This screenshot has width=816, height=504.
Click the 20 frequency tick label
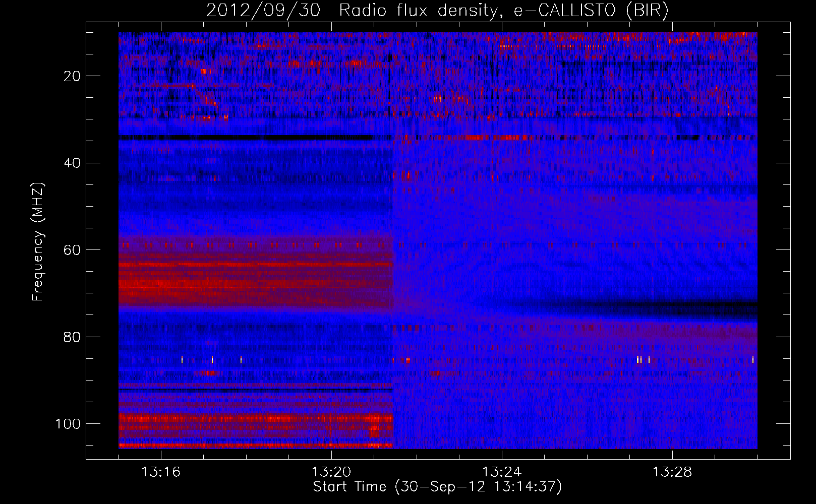click(73, 76)
